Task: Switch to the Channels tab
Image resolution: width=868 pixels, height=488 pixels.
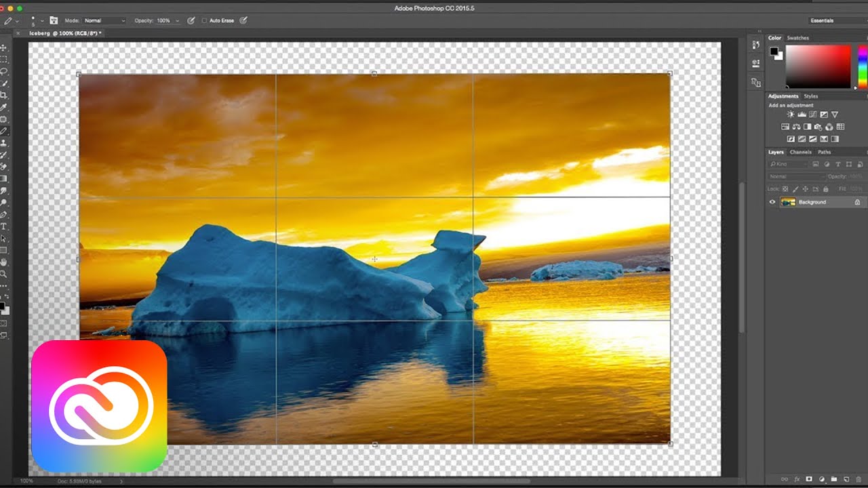Action: 801,152
